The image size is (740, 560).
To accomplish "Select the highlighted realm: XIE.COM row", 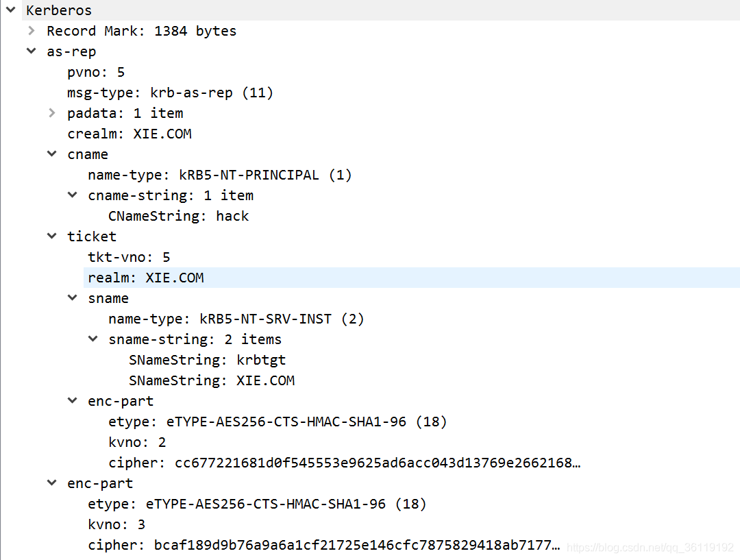I will tap(145, 278).
